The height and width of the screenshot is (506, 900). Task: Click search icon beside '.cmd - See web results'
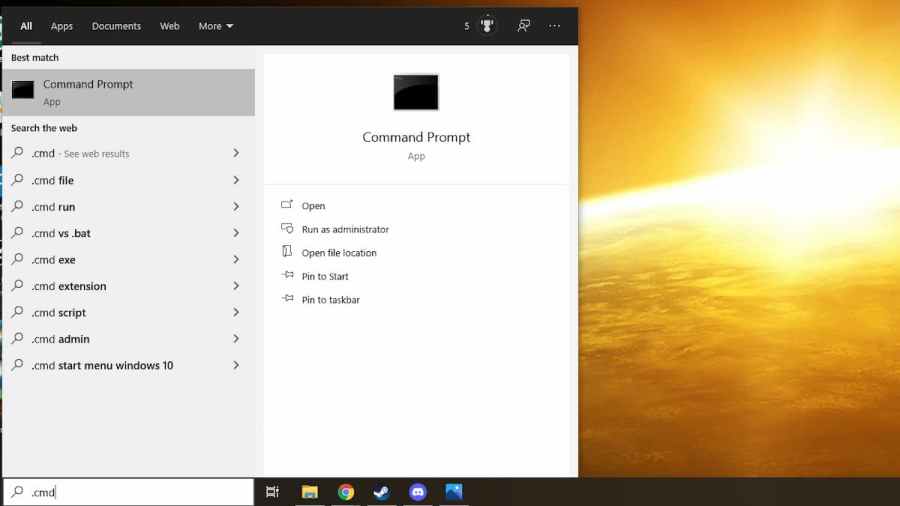click(18, 153)
